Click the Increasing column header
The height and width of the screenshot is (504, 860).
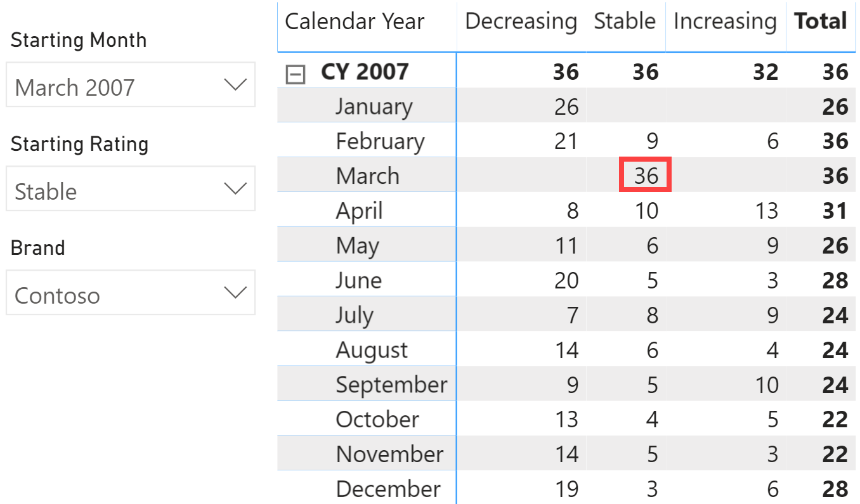point(725,22)
